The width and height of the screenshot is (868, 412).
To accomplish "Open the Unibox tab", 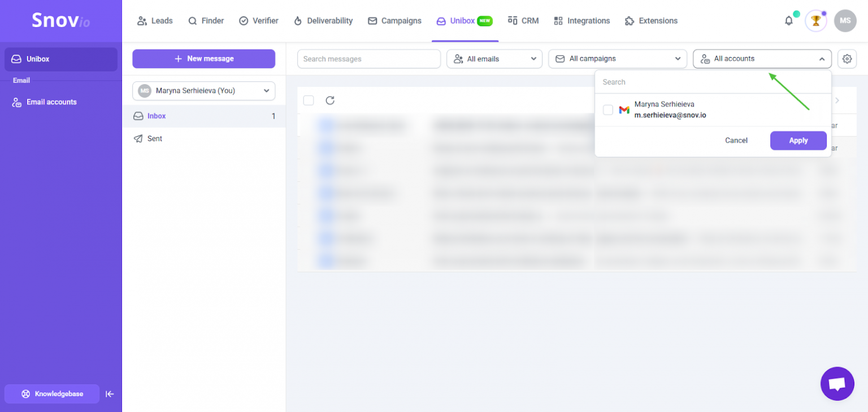I will tap(465, 21).
